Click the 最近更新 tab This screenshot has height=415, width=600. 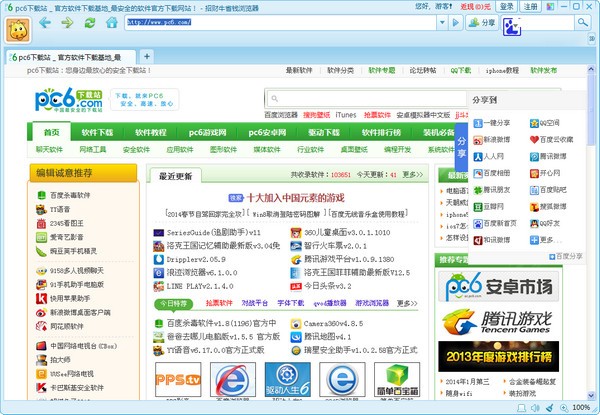coord(176,176)
